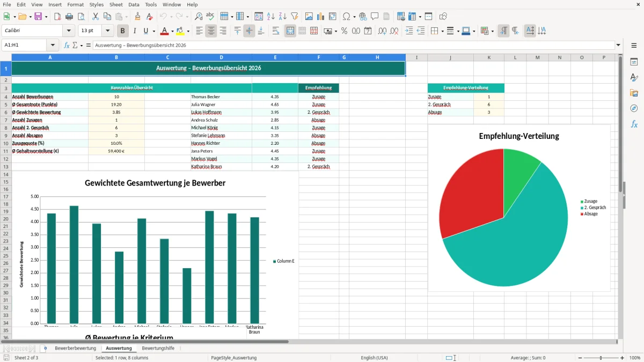Click the Print icon

(69, 17)
